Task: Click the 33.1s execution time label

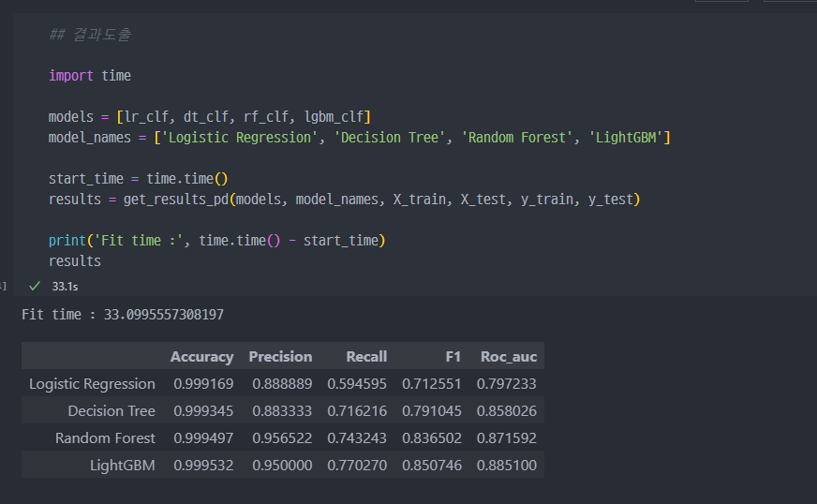Action: (65, 287)
